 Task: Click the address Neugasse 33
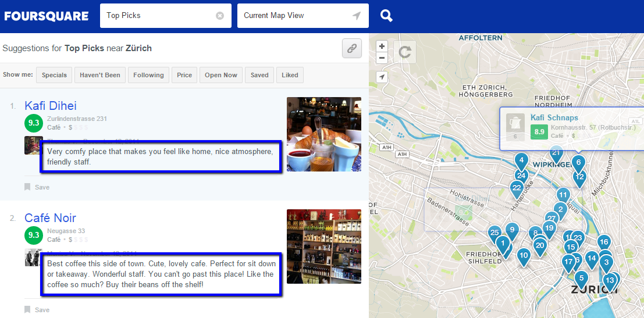pos(66,231)
